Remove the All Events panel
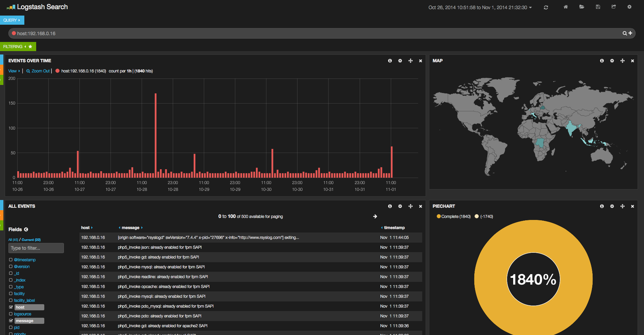Viewport: 644px width, 335px height. pyautogui.click(x=421, y=206)
